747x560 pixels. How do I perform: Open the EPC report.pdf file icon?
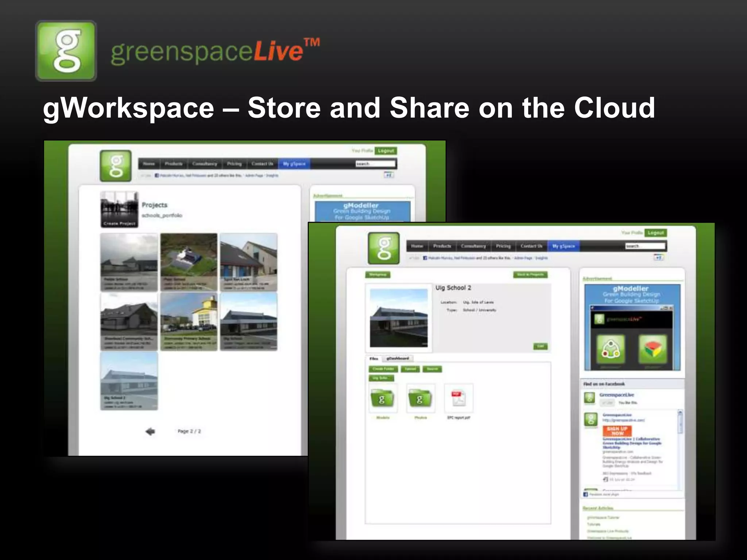[x=458, y=398]
